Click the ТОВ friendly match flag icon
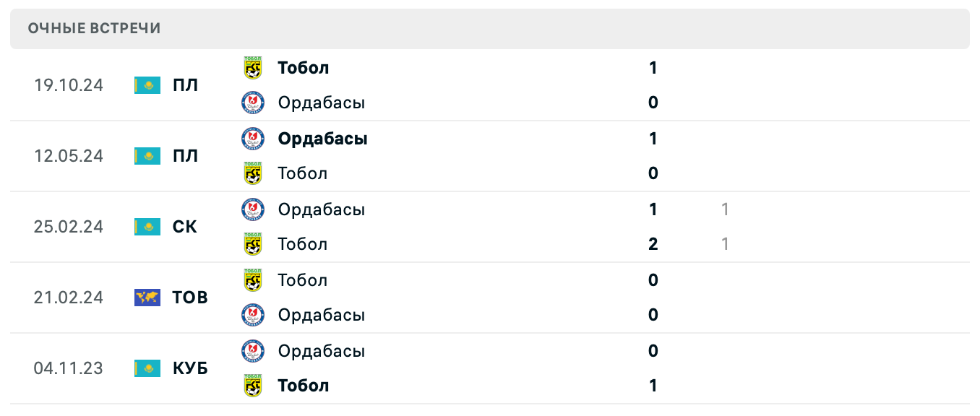980x416 pixels. (147, 297)
